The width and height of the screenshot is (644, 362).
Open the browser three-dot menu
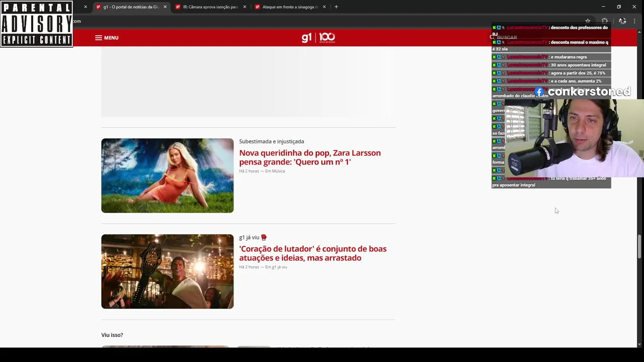(634, 21)
